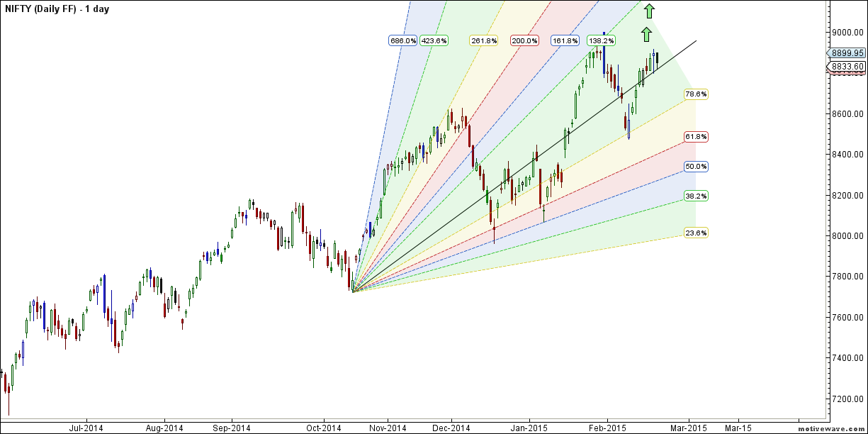Click the 8833.60 price marker on axis
The height and width of the screenshot is (434, 868).
[x=847, y=67]
